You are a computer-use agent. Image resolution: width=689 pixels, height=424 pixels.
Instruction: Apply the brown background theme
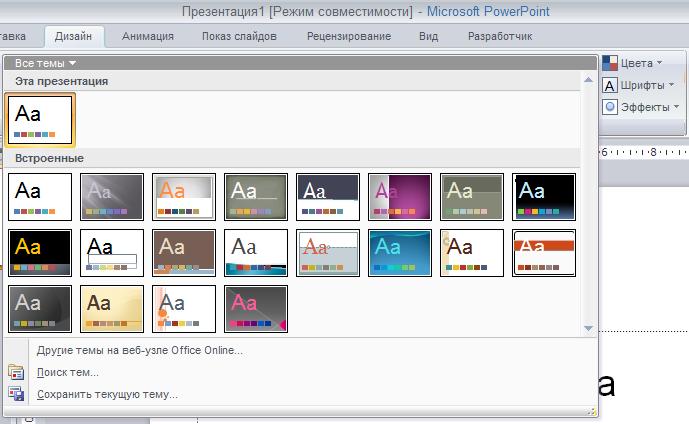[x=184, y=253]
